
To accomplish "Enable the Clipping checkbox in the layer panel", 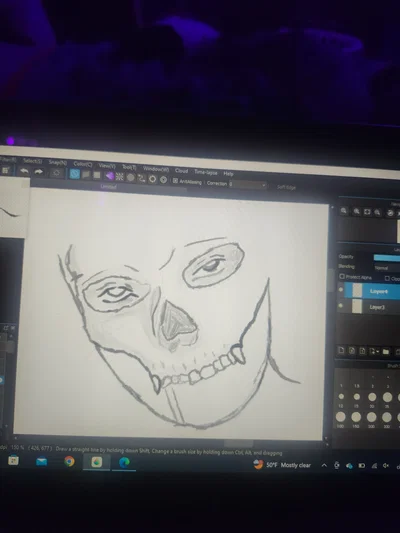I will pyautogui.click(x=387, y=278).
